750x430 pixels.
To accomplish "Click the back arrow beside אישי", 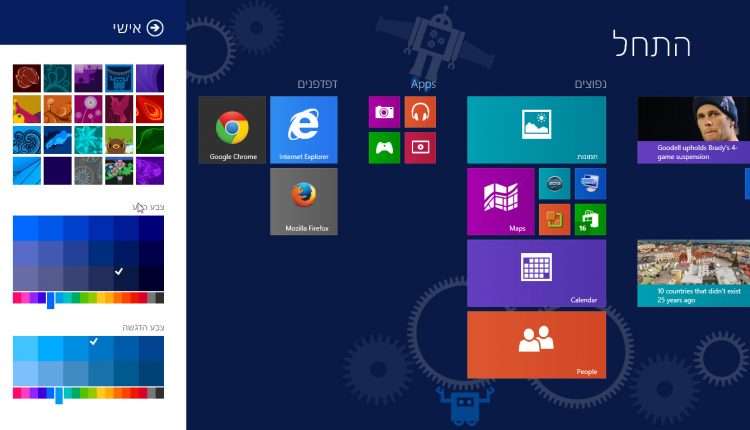I will (x=155, y=28).
